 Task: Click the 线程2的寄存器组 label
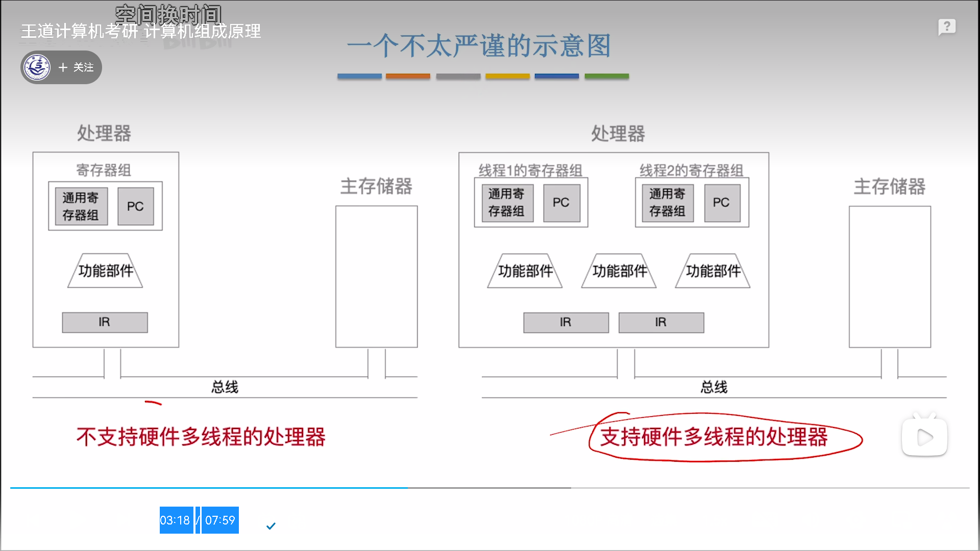coord(692,170)
